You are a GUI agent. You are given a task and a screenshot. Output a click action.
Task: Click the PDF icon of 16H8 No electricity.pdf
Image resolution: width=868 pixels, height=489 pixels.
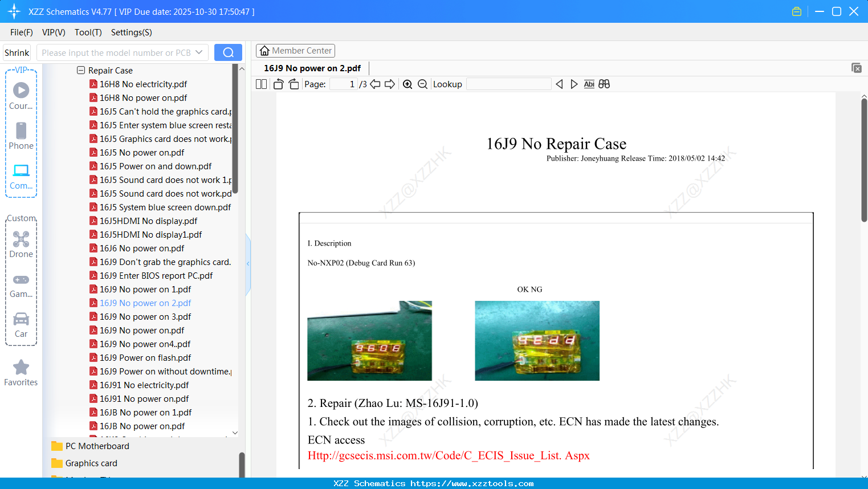click(93, 84)
